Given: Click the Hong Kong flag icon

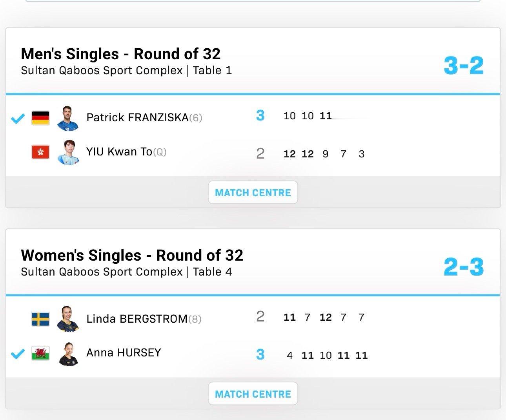Looking at the screenshot, I should (x=40, y=152).
